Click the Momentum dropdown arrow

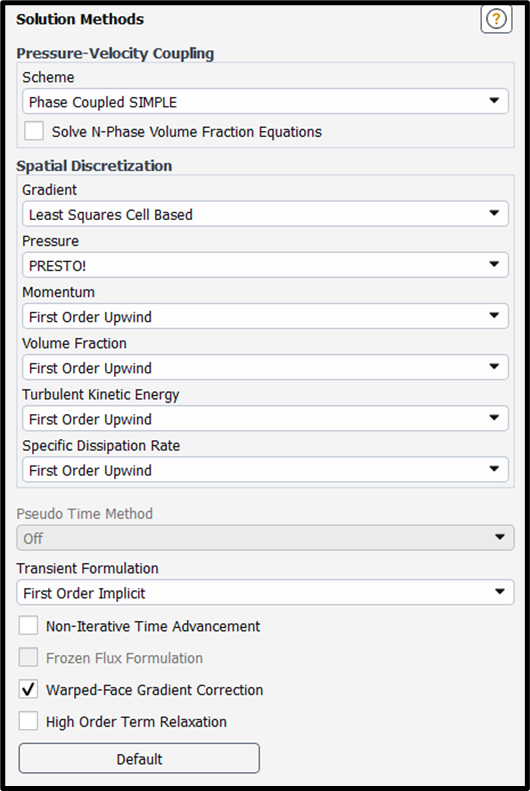tap(494, 316)
